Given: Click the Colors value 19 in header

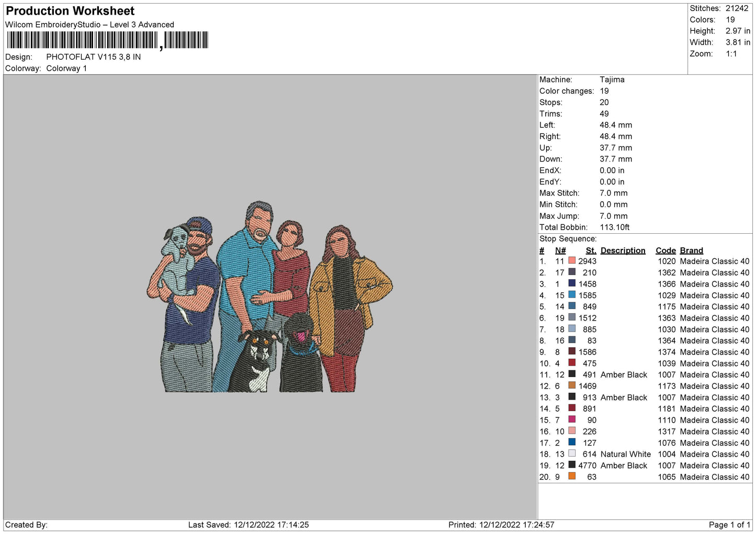Looking at the screenshot, I should point(730,20).
